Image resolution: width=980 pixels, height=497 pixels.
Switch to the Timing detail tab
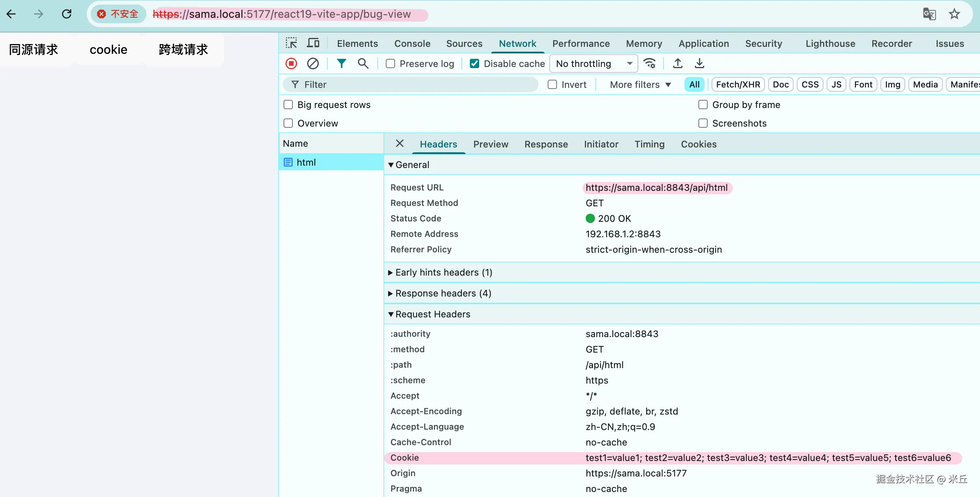point(649,144)
